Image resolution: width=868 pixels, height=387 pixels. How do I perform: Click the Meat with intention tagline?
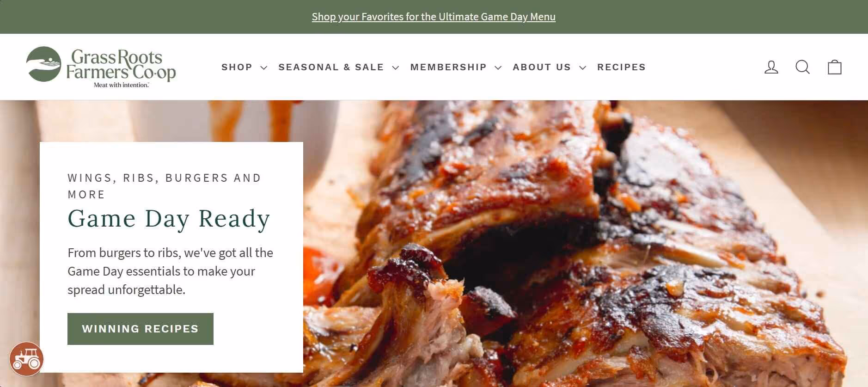121,85
